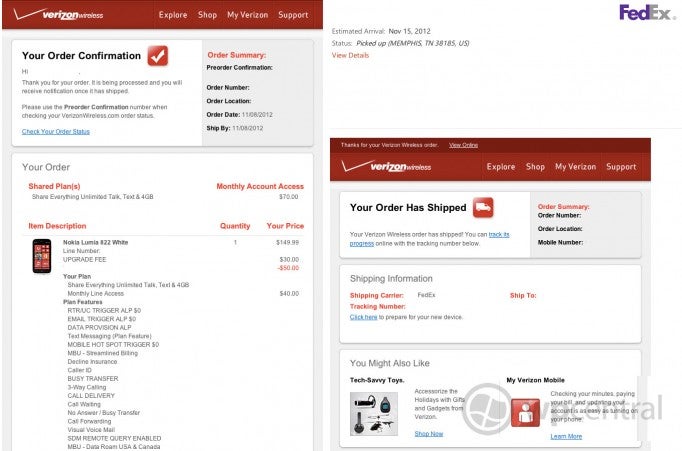Click the FedEx logo

[x=648, y=13]
